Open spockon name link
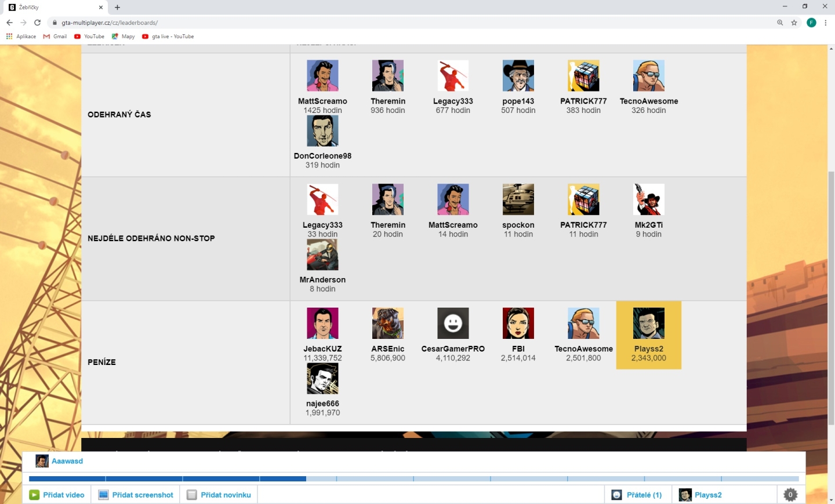This screenshot has width=835, height=504. click(x=518, y=225)
